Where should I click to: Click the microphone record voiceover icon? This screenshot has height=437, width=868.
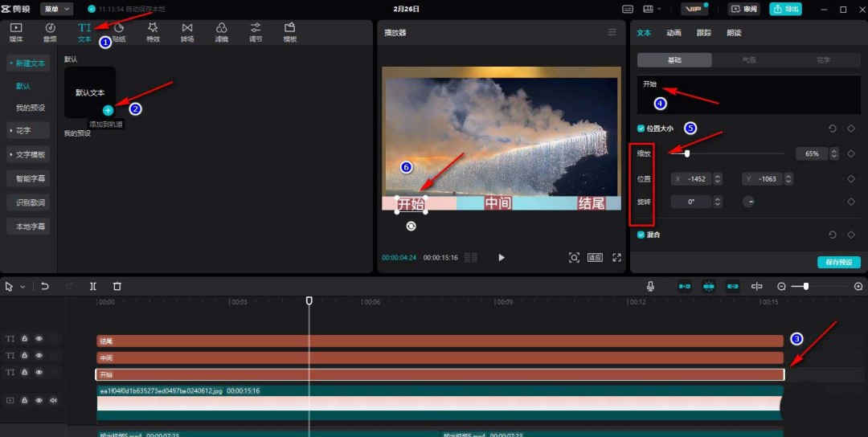point(650,286)
